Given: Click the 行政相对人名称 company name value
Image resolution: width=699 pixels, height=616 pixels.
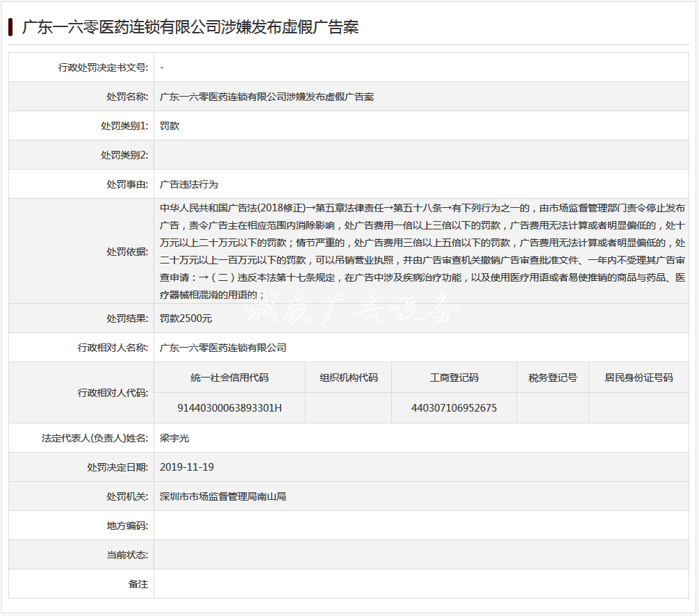Looking at the screenshot, I should [223, 348].
